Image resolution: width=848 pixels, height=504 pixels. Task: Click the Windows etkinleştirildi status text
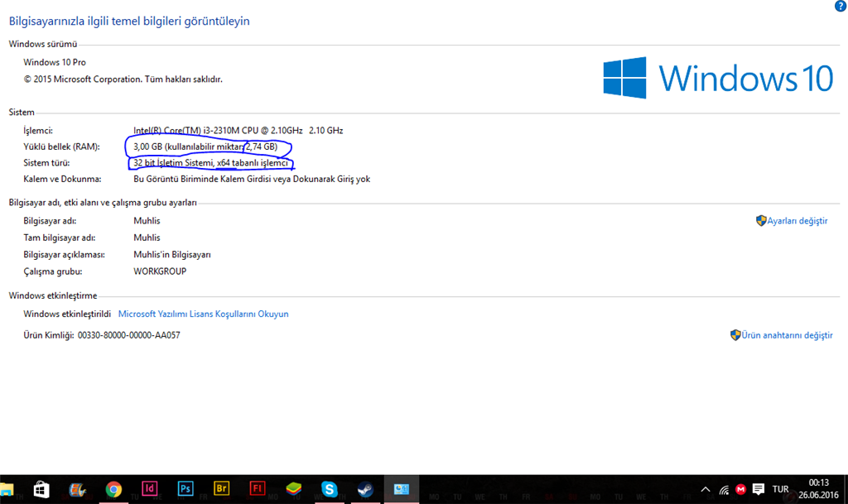[x=67, y=314]
